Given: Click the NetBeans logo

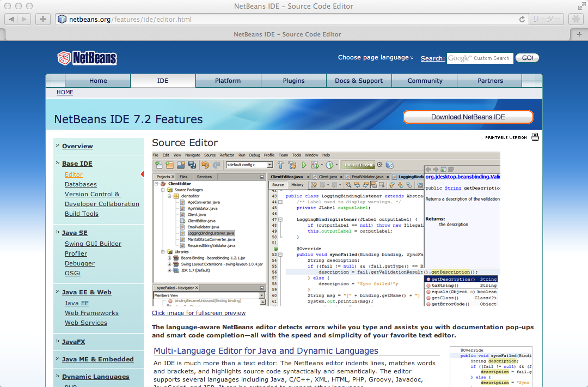Looking at the screenshot, I should pos(87,58).
